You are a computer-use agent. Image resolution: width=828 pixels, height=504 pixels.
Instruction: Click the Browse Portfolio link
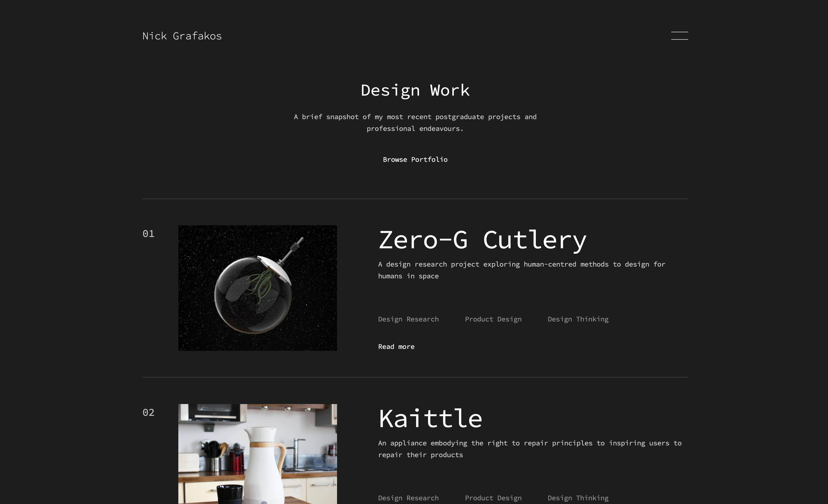(415, 159)
